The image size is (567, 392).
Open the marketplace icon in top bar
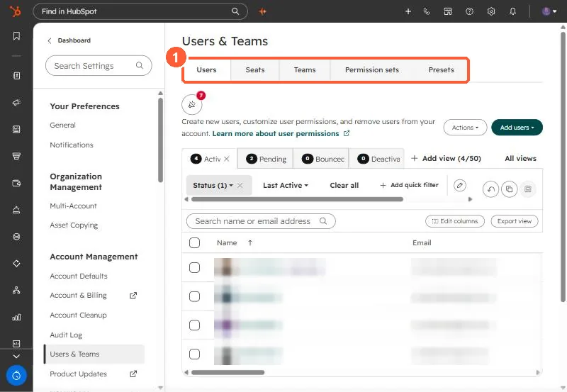pos(448,11)
